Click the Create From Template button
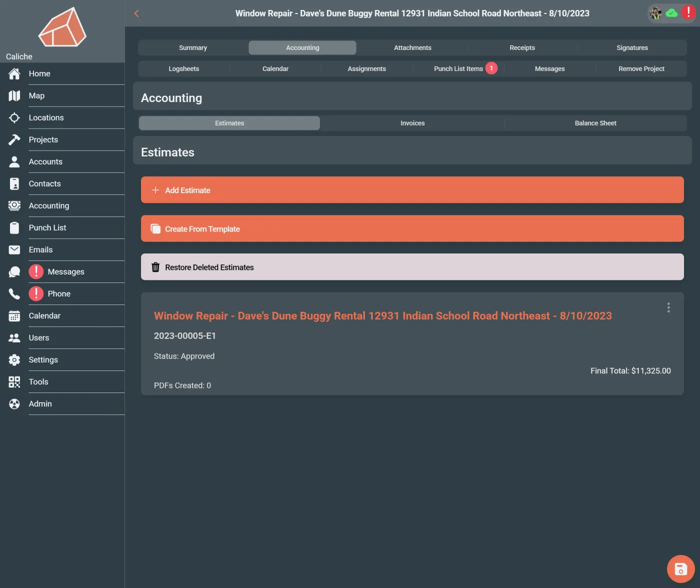700x588 pixels. [412, 228]
